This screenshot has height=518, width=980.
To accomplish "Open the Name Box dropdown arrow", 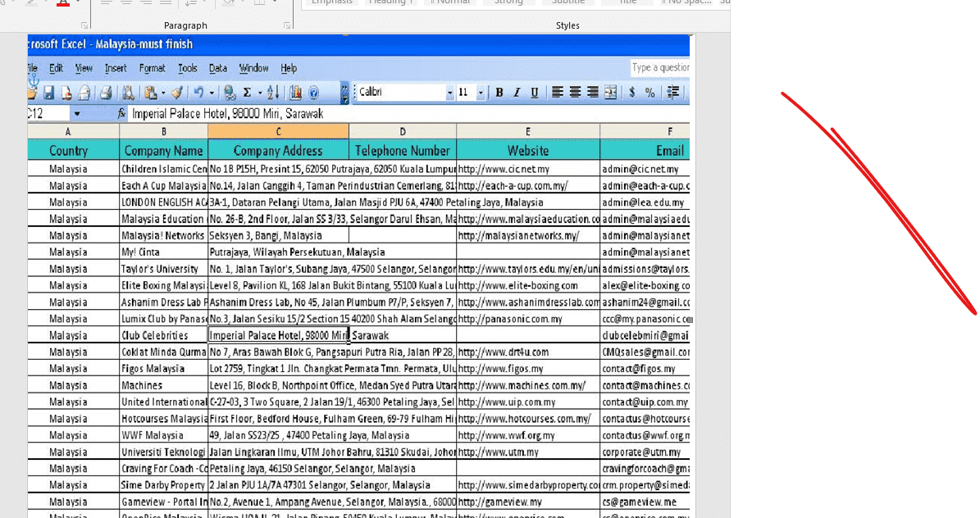I will [77, 114].
